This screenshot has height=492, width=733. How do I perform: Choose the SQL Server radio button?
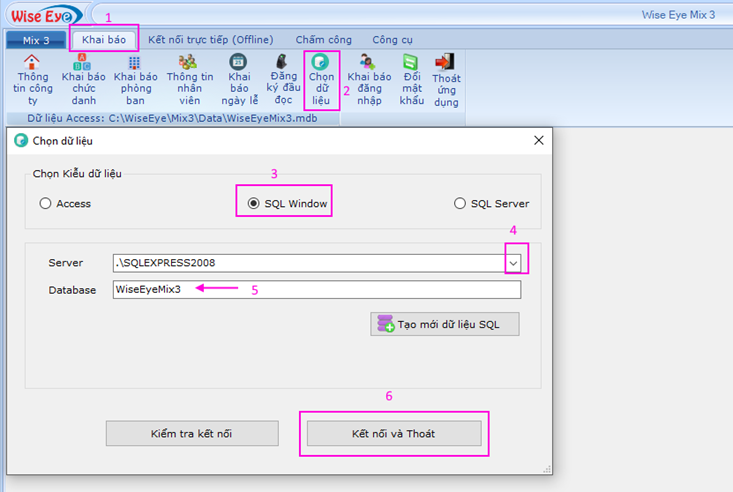pyautogui.click(x=461, y=204)
